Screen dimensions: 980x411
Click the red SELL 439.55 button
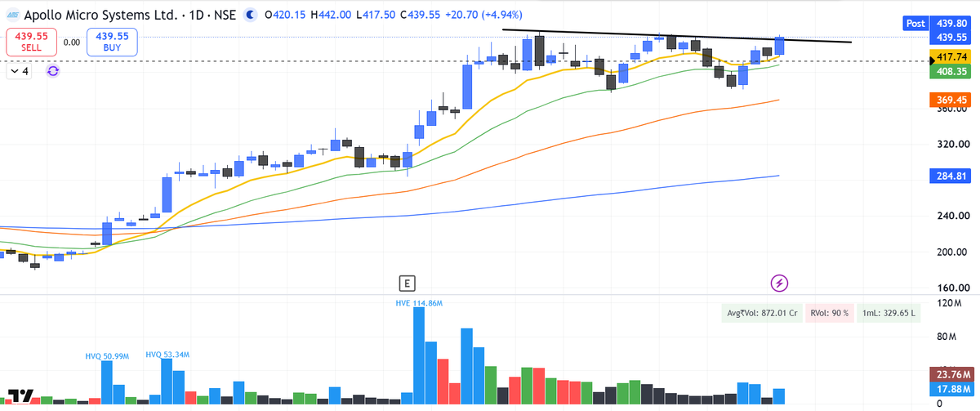31,42
